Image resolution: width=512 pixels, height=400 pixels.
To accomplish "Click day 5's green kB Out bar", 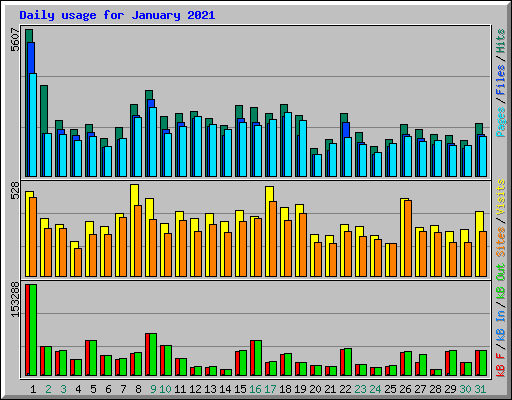I will click(x=93, y=358).
